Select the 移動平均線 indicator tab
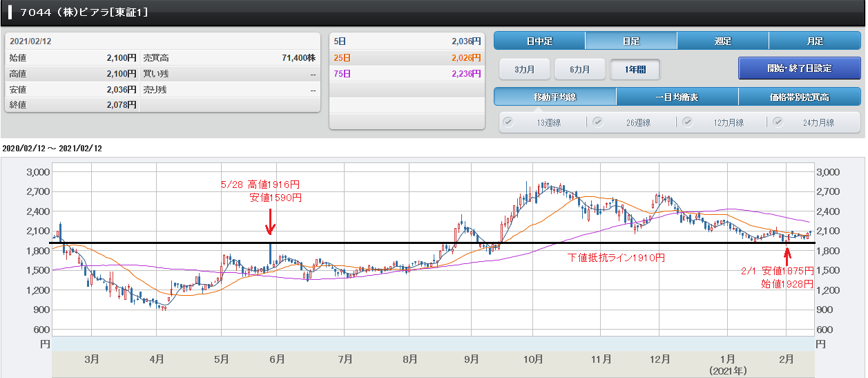The height and width of the screenshot is (378, 868). pyautogui.click(x=555, y=97)
